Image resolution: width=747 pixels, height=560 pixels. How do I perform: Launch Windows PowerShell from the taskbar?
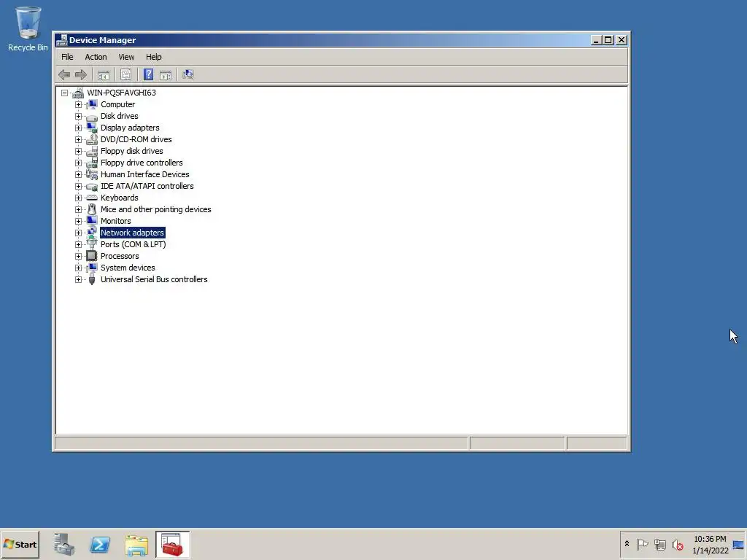[100, 544]
